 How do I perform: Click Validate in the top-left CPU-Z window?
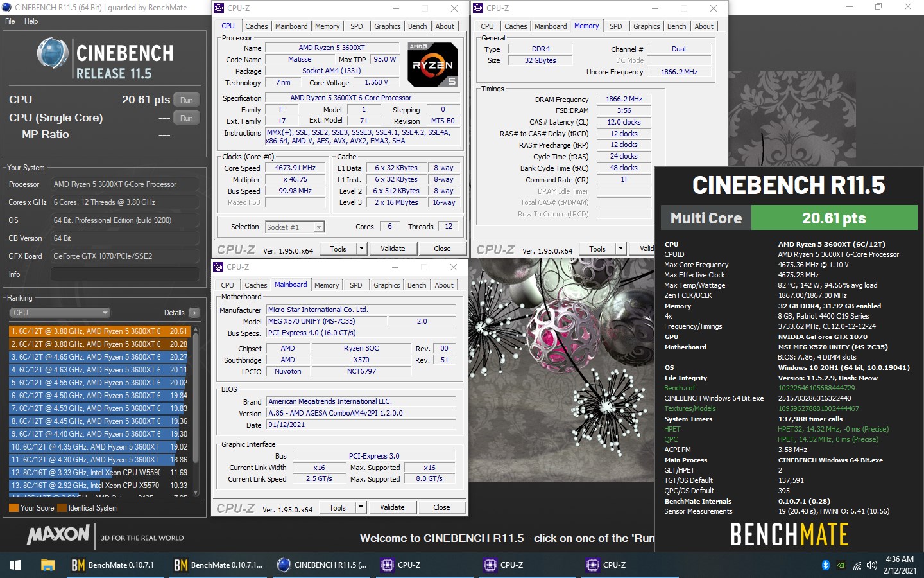393,249
